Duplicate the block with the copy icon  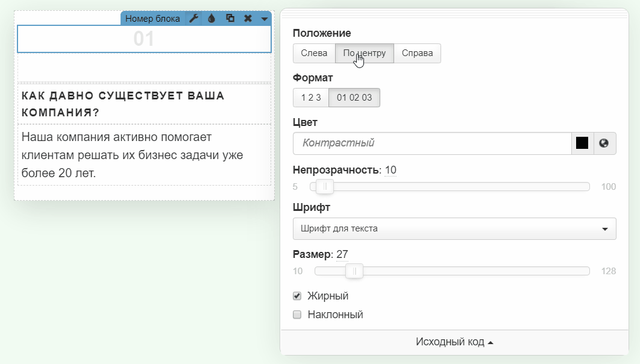tap(230, 19)
